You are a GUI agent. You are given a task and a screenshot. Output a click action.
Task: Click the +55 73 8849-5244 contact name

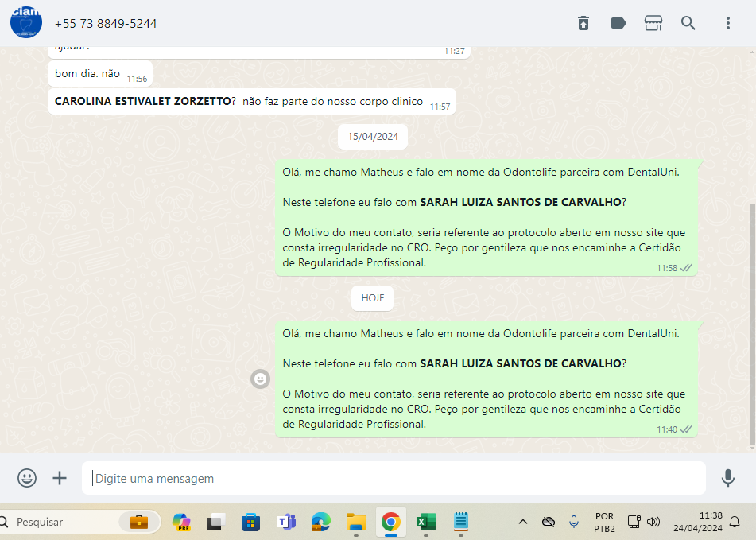106,24
